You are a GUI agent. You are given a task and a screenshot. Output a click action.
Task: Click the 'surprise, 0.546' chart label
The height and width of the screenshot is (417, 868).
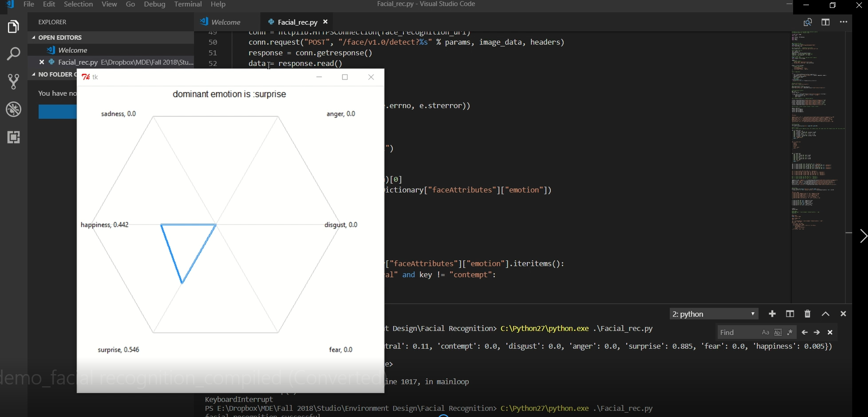(x=118, y=350)
